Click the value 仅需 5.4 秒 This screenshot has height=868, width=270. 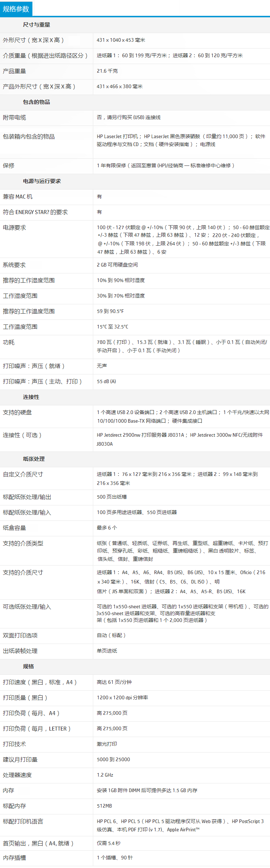click(109, 843)
